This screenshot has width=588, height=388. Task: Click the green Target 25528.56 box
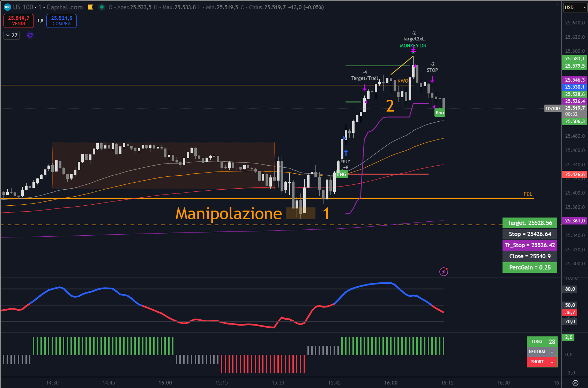pyautogui.click(x=529, y=223)
